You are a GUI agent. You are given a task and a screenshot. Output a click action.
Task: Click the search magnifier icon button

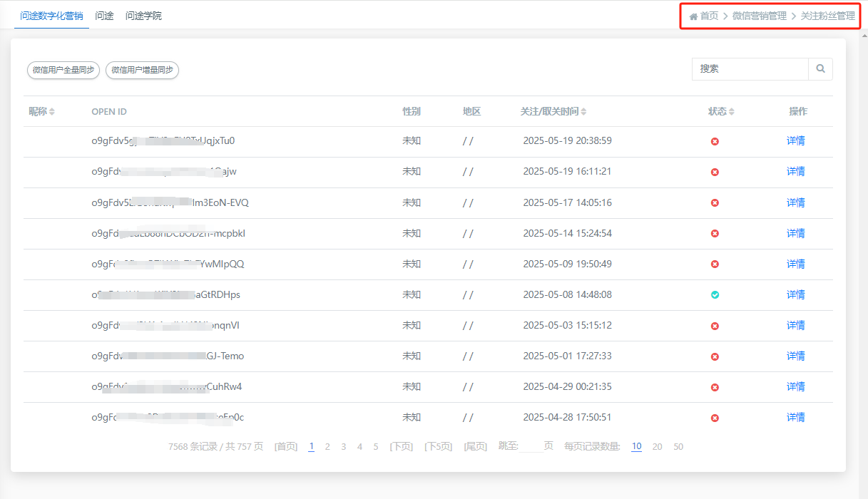(820, 69)
